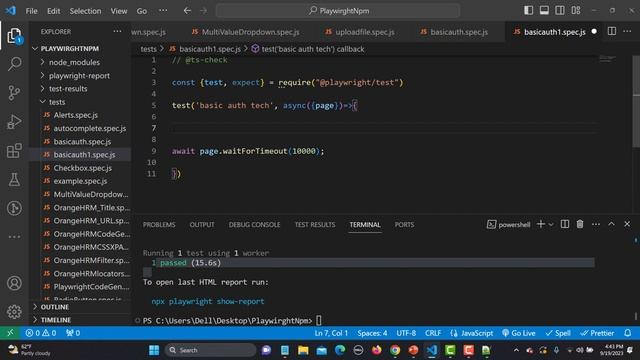Open the remote window indicator in status bar

click(10, 333)
